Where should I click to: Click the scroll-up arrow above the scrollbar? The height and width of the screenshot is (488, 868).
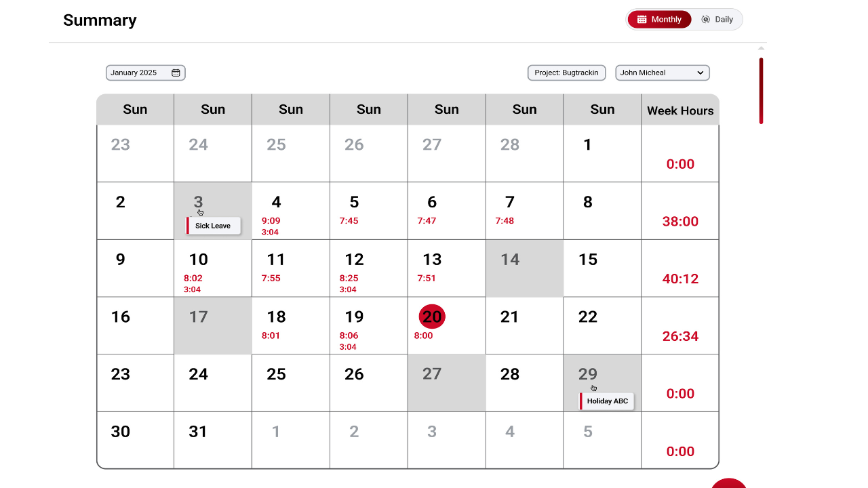point(761,48)
